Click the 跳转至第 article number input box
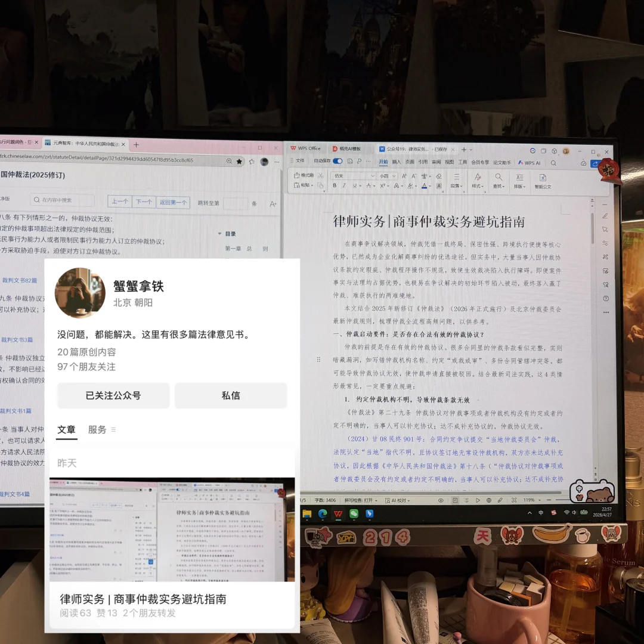 pos(236,203)
